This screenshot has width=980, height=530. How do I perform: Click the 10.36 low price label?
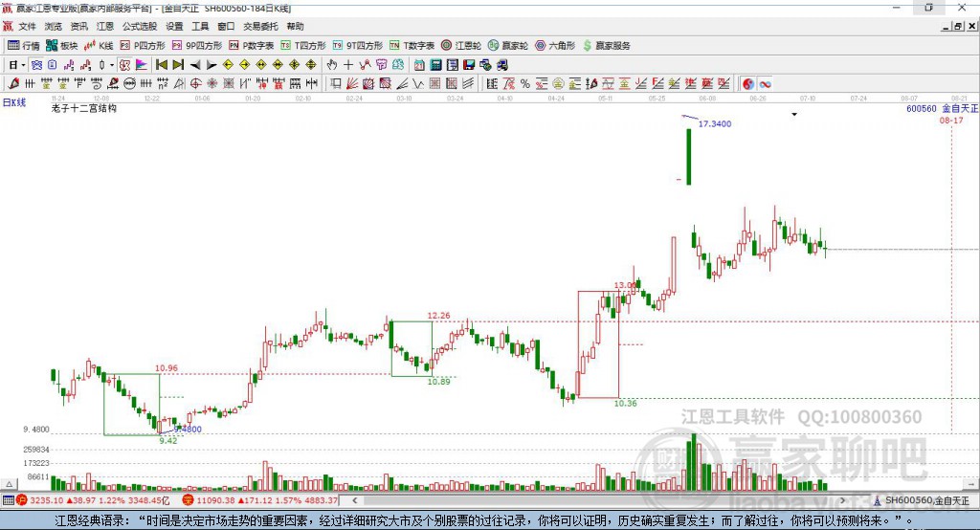[x=625, y=403]
